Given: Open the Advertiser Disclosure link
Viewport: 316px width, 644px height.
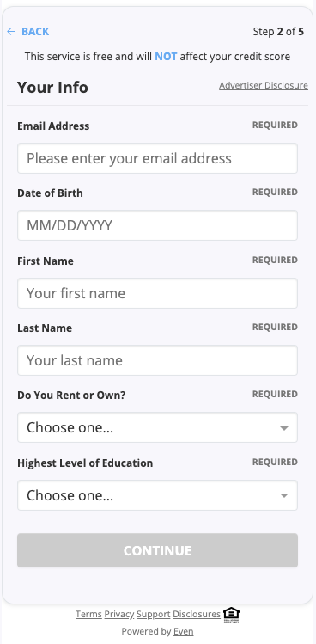Looking at the screenshot, I should point(264,85).
